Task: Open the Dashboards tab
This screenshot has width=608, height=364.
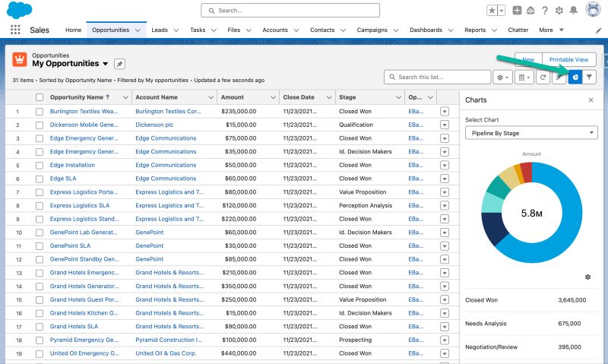Action: pos(426,30)
